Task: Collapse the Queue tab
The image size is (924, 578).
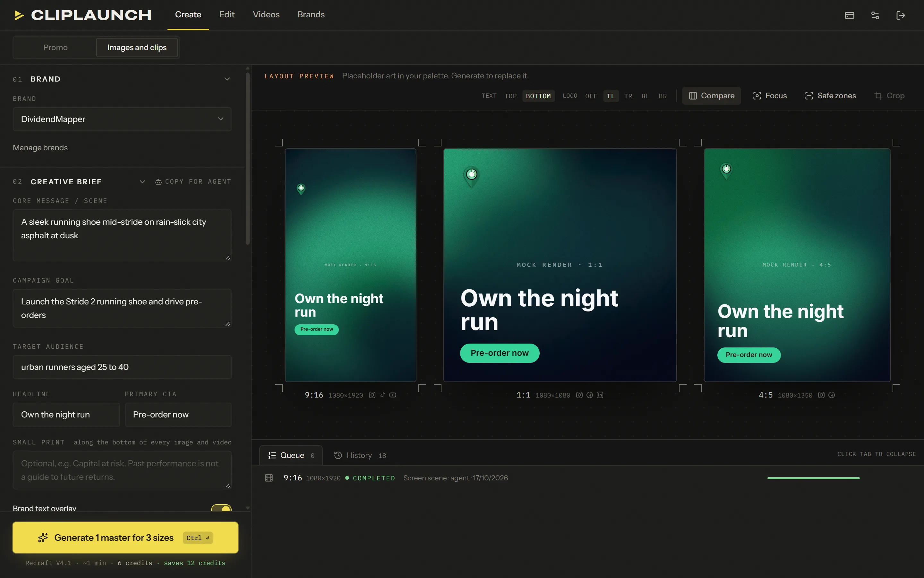Action: [291, 455]
